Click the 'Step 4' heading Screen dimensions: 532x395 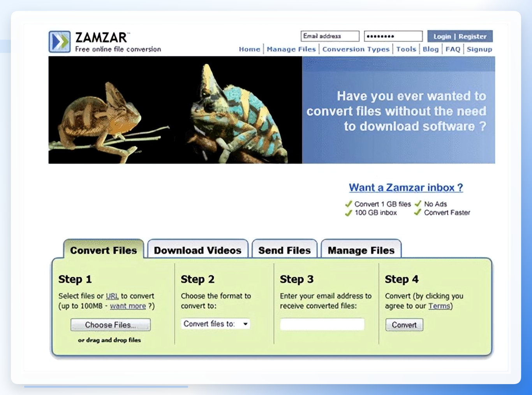click(402, 279)
